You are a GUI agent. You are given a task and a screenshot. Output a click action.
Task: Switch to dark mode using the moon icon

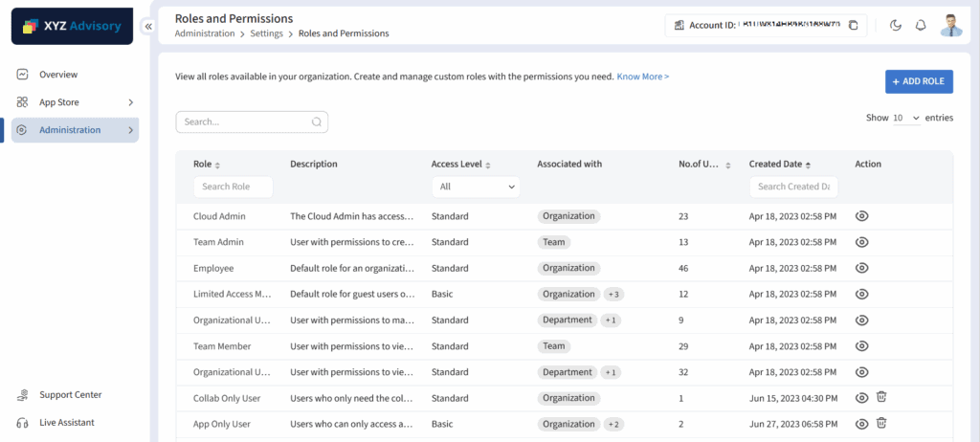(896, 25)
